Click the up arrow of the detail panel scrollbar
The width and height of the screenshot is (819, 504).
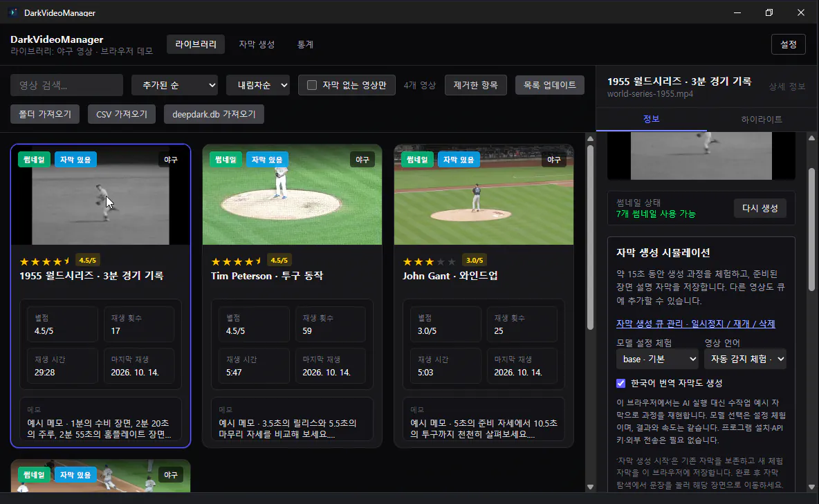click(811, 138)
